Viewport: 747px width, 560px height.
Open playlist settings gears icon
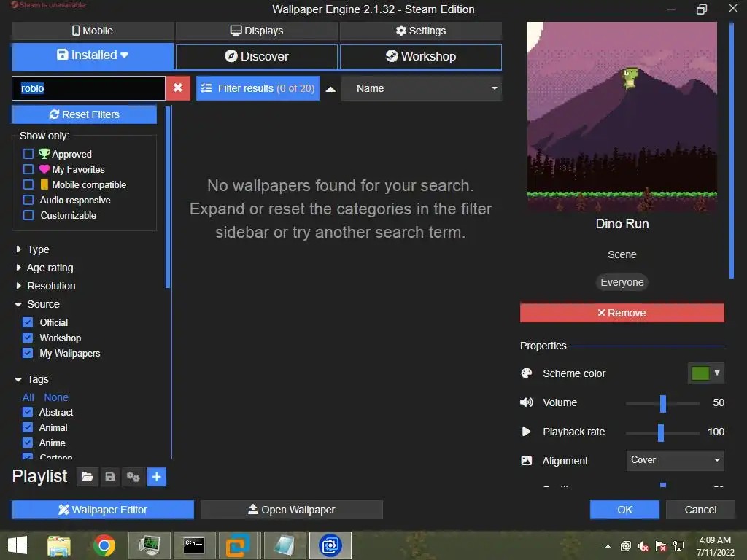(133, 477)
